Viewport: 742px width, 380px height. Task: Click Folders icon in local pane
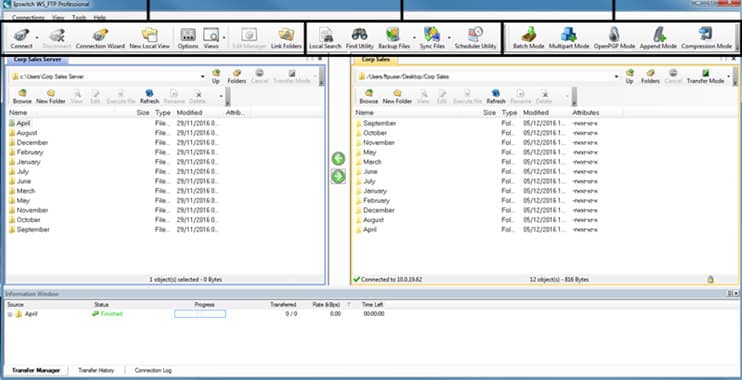coord(237,76)
